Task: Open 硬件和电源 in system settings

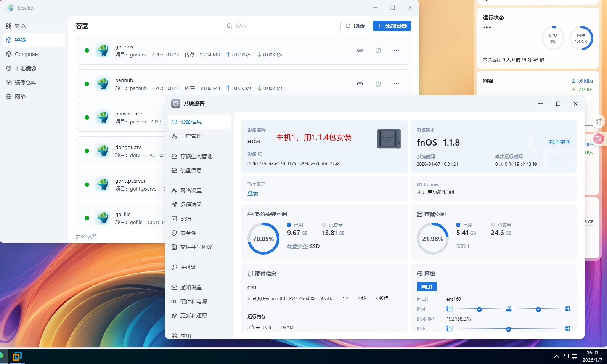Action: tap(199, 301)
